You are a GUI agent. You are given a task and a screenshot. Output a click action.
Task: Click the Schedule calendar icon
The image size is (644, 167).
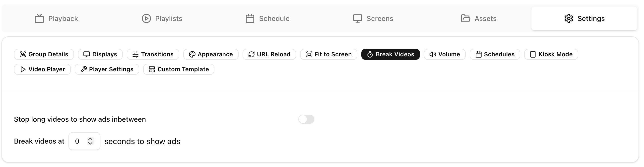pyautogui.click(x=250, y=18)
